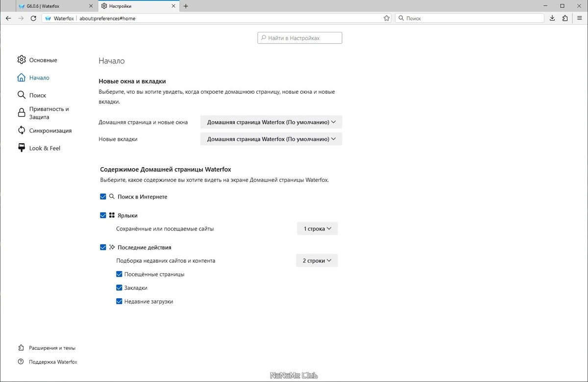Open the Новые вкладки dropdown
The image size is (588, 382).
tap(271, 139)
